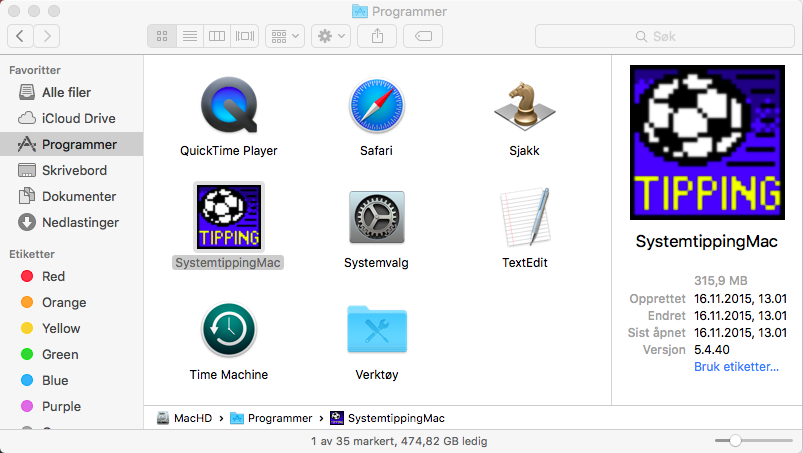Filter by the Blue tag
This screenshot has height=453, width=803.
coord(72,381)
